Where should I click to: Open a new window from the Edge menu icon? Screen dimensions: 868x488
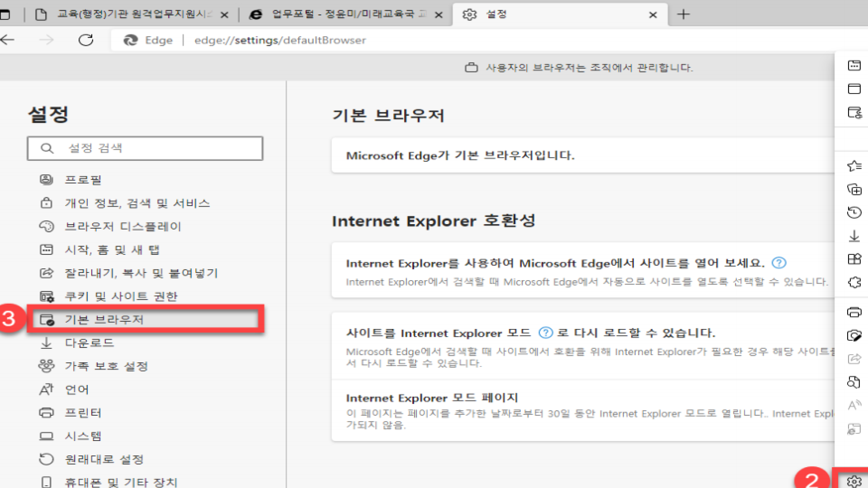(x=854, y=89)
